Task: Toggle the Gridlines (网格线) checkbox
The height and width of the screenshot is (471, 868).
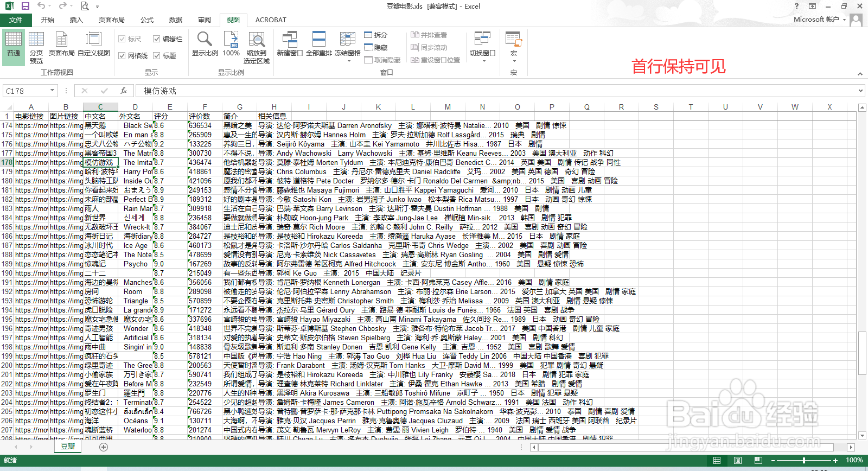Action: coord(133,55)
